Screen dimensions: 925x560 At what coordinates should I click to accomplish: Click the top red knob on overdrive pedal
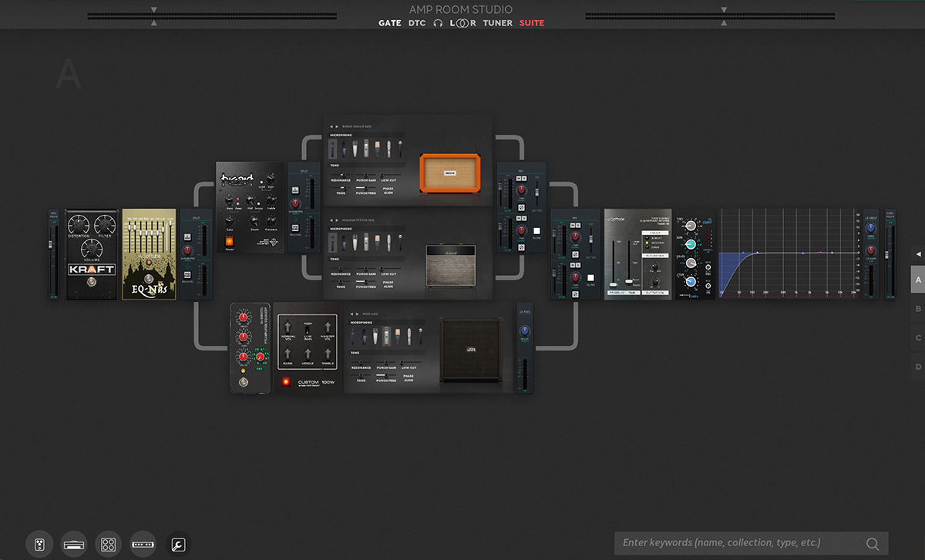244,317
